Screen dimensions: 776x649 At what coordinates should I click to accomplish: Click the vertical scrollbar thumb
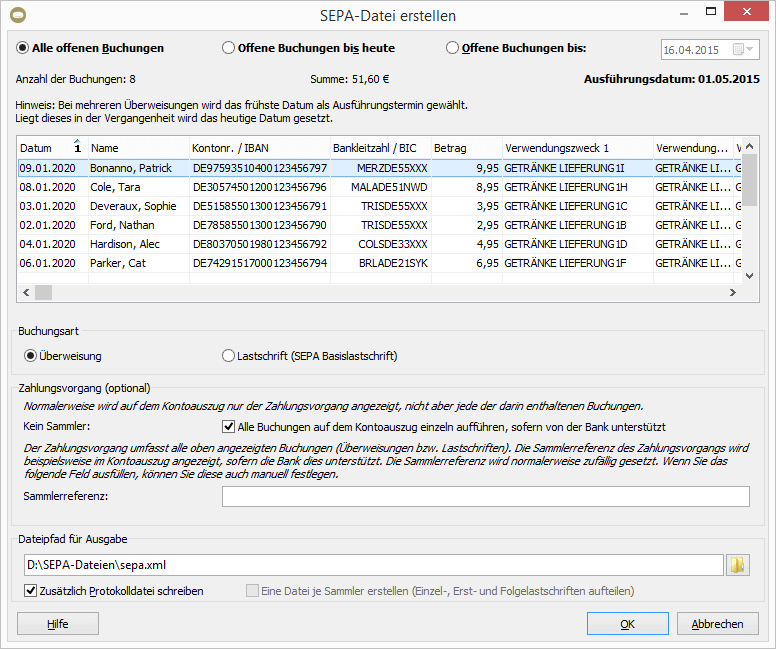750,180
